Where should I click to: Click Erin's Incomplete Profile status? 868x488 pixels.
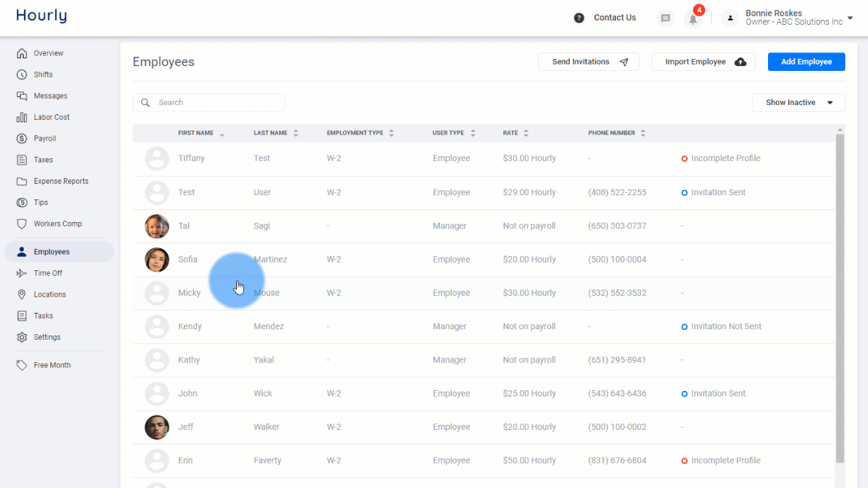click(720, 460)
